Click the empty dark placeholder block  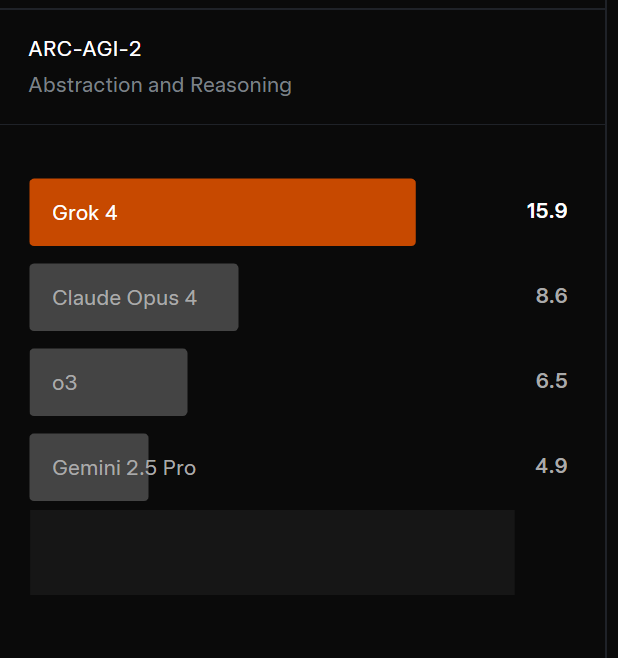click(272, 552)
